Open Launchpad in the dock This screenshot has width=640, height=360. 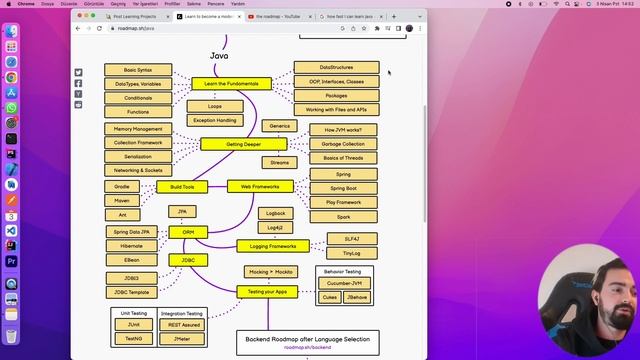pos(11,47)
